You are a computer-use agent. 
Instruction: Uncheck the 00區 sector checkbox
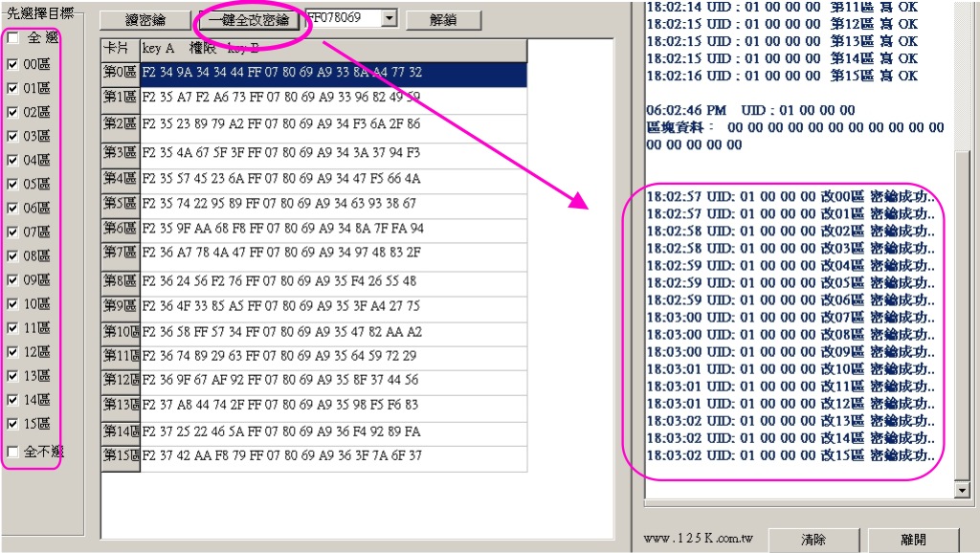pyautogui.click(x=12, y=64)
